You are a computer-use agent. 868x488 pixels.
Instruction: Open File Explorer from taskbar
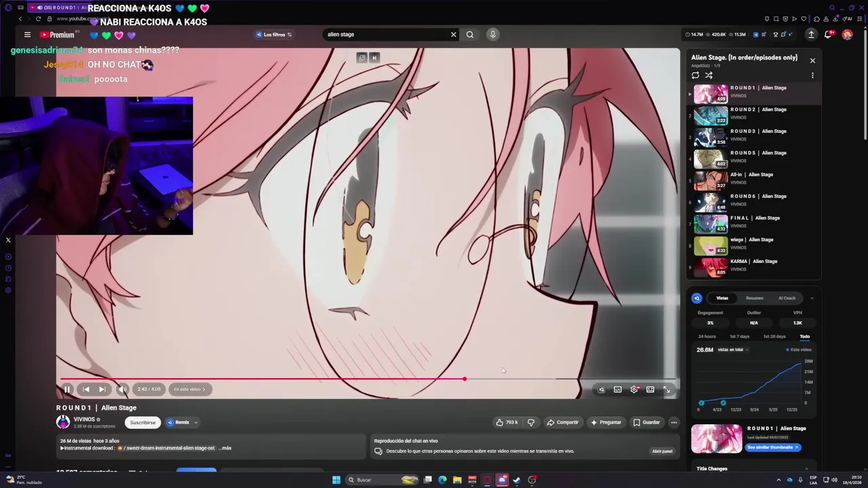click(x=457, y=480)
